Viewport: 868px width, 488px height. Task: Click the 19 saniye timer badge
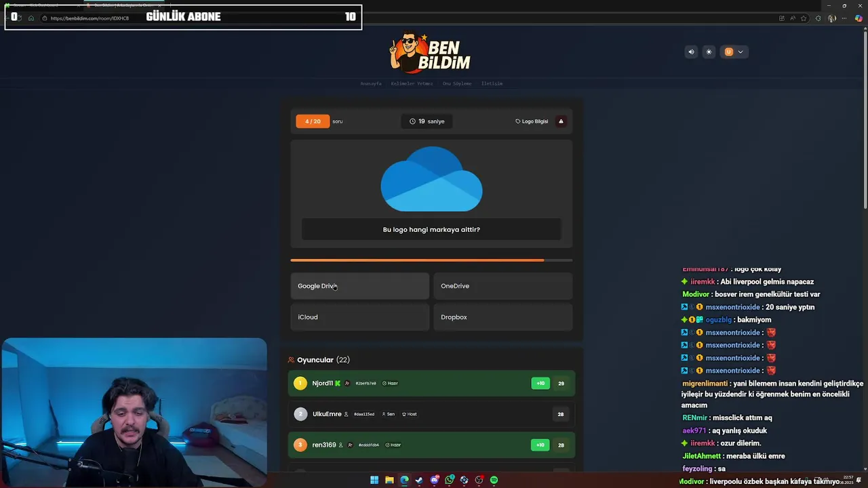(427, 121)
